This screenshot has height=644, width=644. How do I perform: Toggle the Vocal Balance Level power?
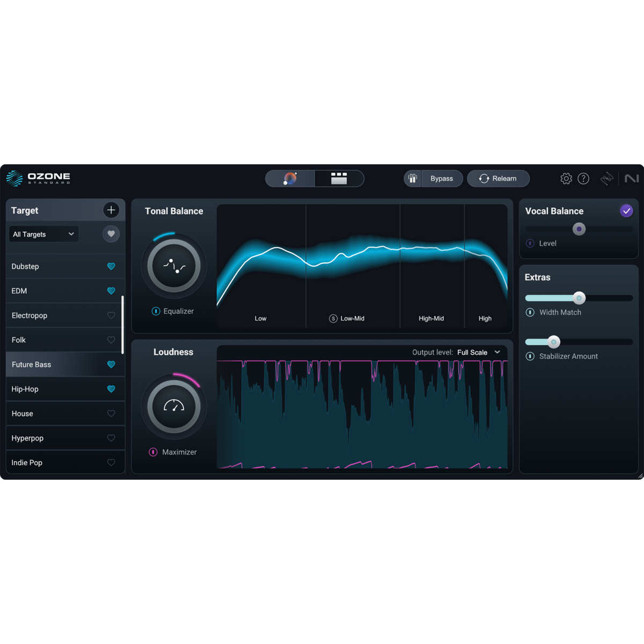pos(530,244)
